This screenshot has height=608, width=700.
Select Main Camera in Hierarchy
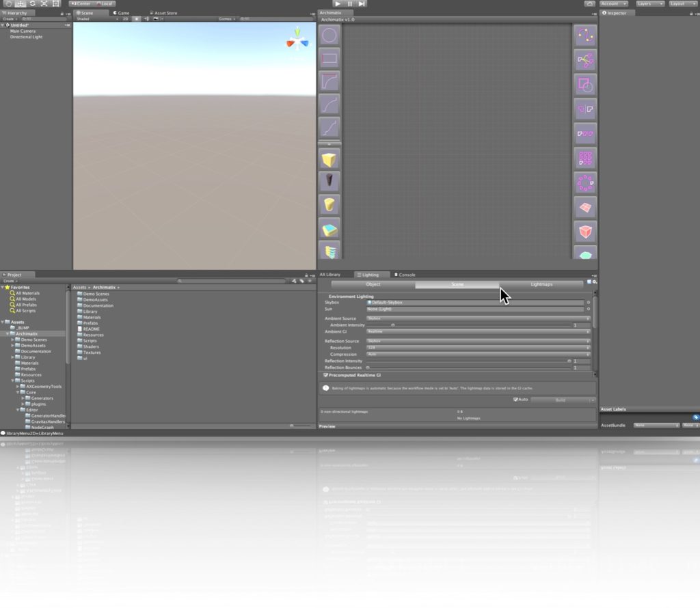point(23,31)
